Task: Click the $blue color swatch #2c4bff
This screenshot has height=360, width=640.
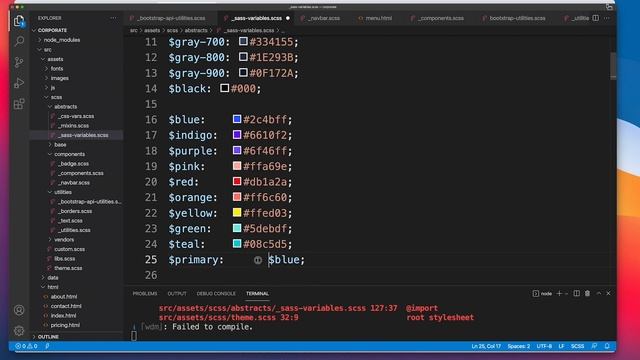Action: point(237,119)
